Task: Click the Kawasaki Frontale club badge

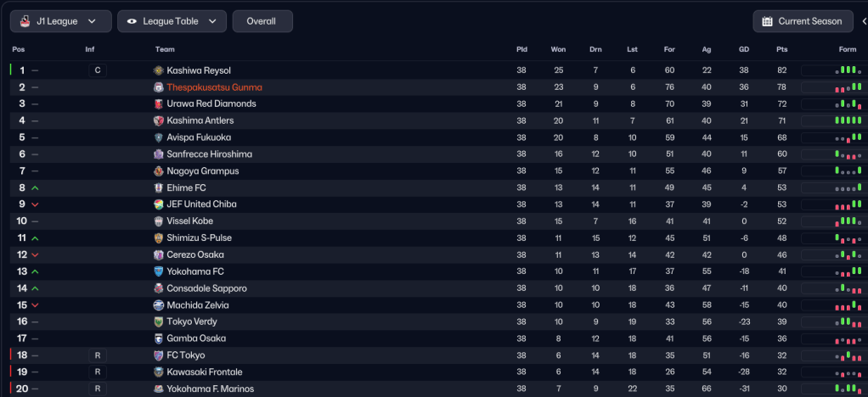Action: point(159,372)
